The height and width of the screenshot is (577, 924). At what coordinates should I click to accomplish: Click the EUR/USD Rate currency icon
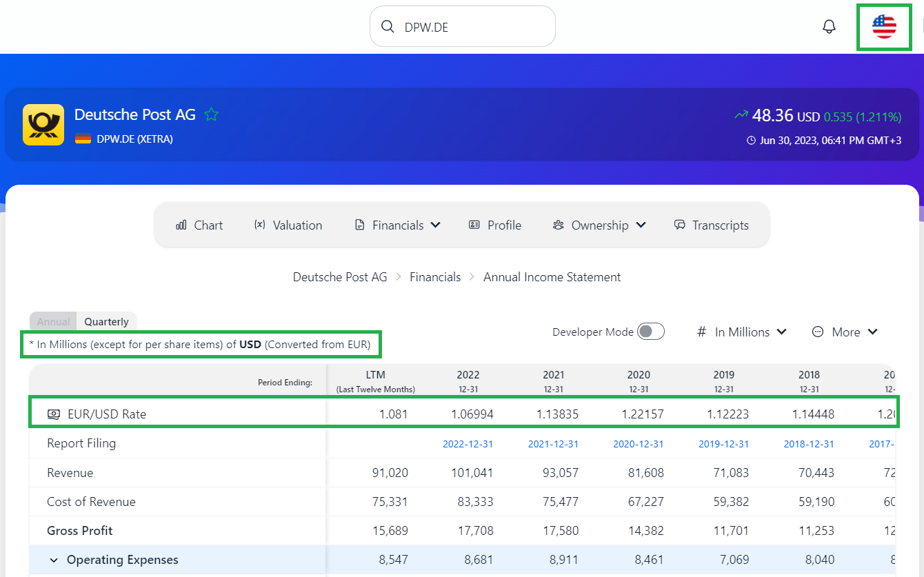coord(54,414)
